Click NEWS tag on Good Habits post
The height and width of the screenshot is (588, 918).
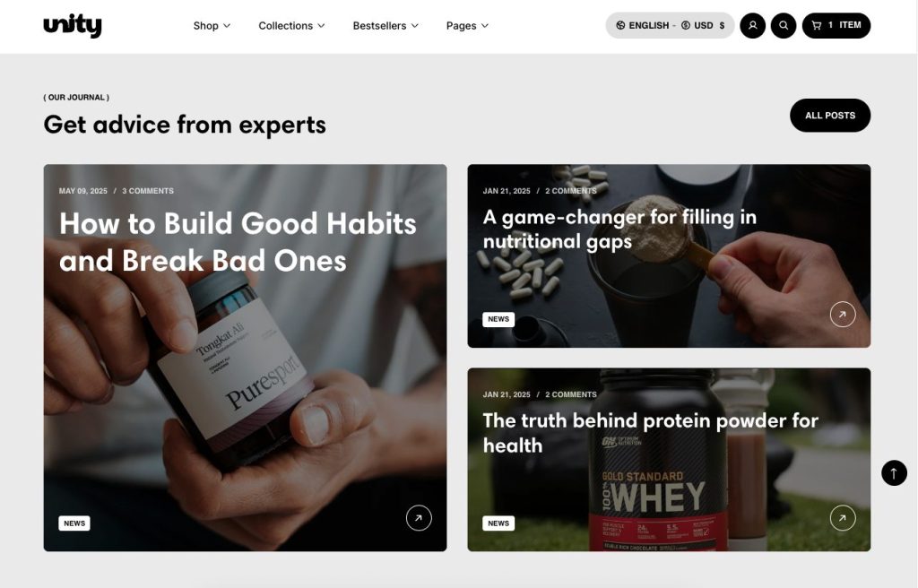pyautogui.click(x=74, y=523)
